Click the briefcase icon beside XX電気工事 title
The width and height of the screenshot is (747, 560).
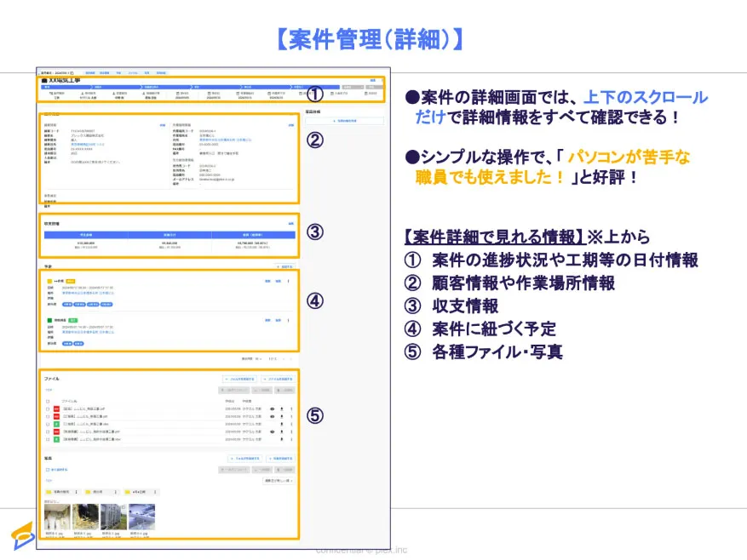(x=43, y=80)
